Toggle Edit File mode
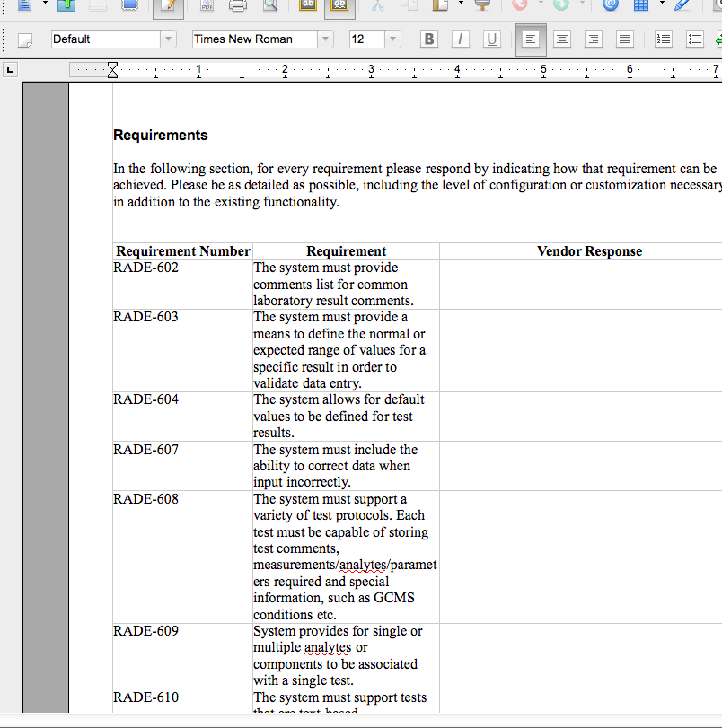Image resolution: width=722 pixels, height=728 pixels. [169, 5]
